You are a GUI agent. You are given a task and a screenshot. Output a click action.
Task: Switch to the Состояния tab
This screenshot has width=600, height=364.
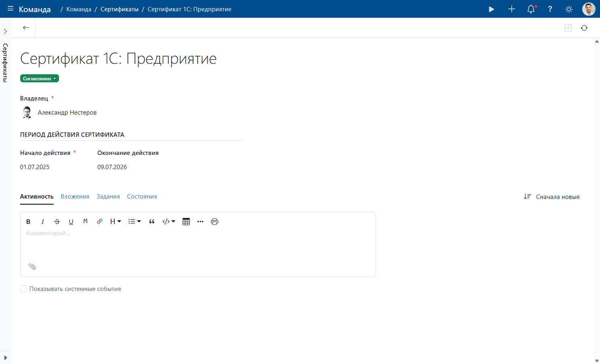point(142,197)
